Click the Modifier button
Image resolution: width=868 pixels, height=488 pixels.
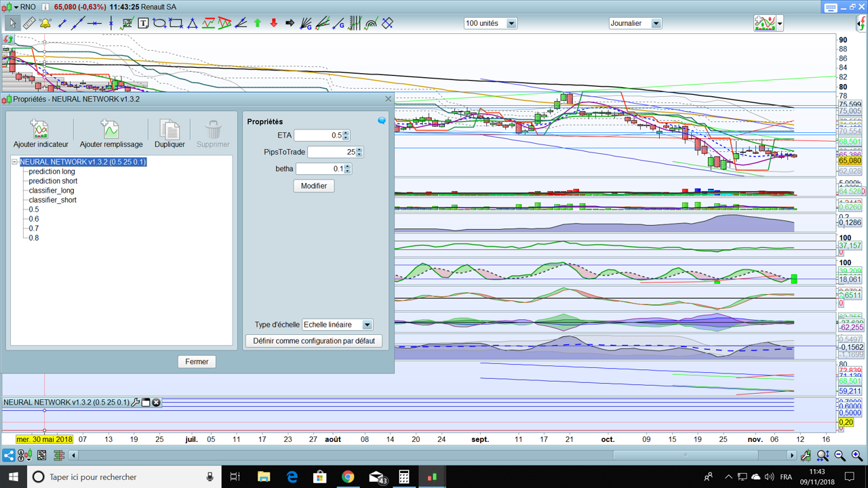point(314,186)
